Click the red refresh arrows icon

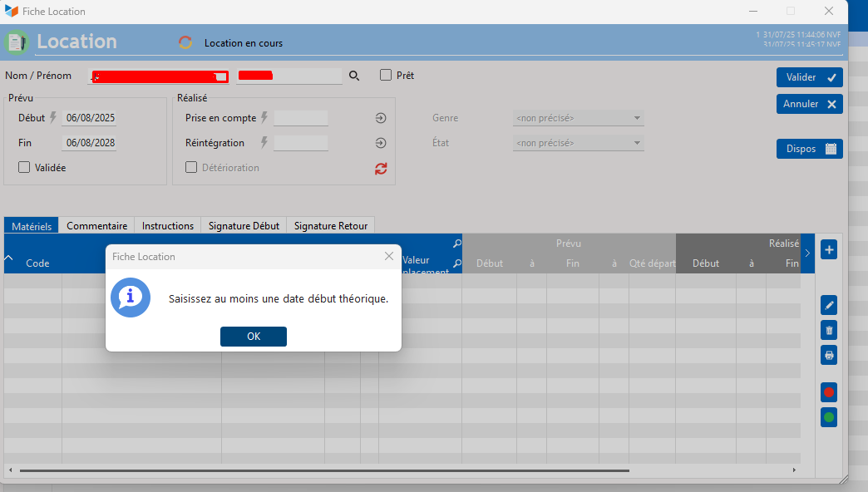(381, 168)
